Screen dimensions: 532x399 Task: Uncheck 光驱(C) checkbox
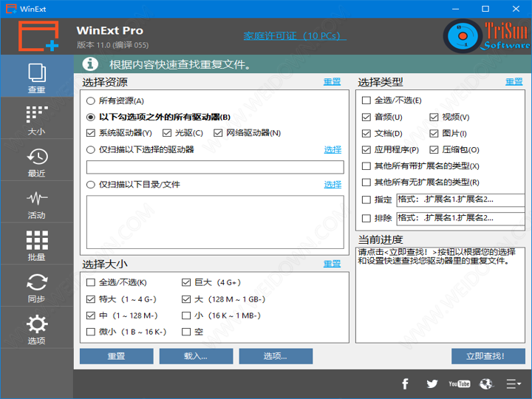166,133
